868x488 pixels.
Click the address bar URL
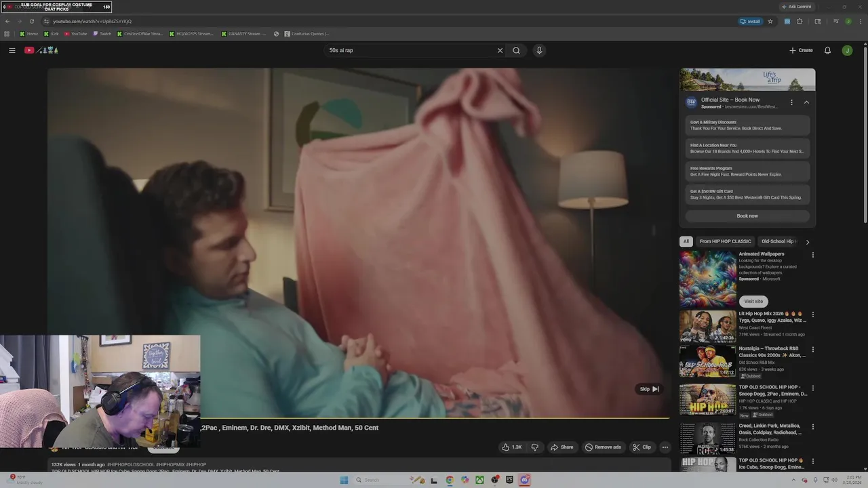click(x=92, y=21)
